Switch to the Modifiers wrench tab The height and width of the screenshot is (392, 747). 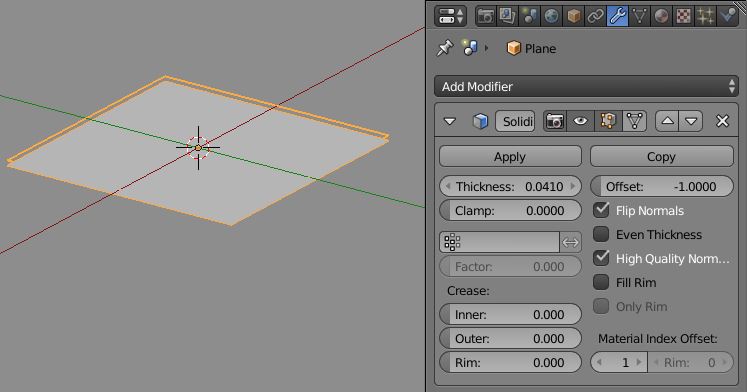(x=617, y=16)
